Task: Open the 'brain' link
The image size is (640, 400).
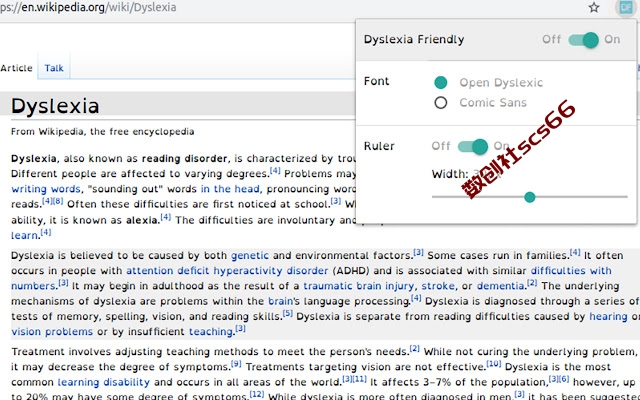Action: coord(280,301)
